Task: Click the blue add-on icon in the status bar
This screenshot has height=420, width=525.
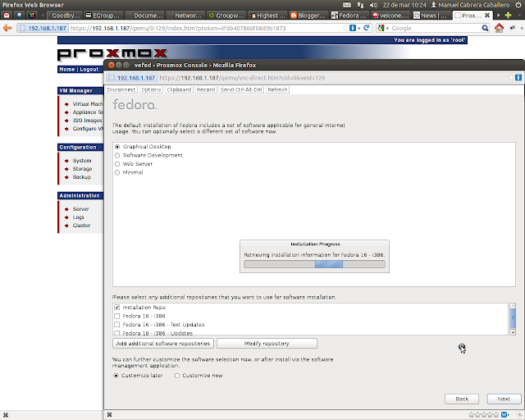Action: (504, 415)
